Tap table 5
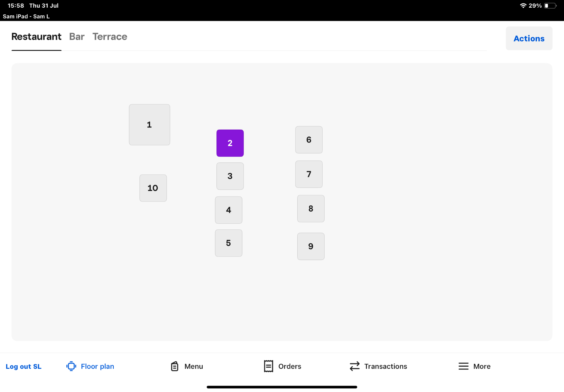 (229, 243)
